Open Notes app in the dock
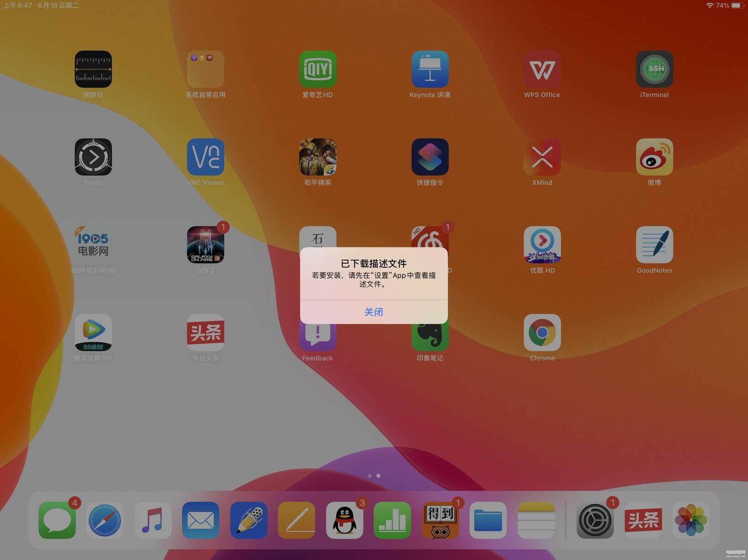The height and width of the screenshot is (560, 748). tap(536, 520)
